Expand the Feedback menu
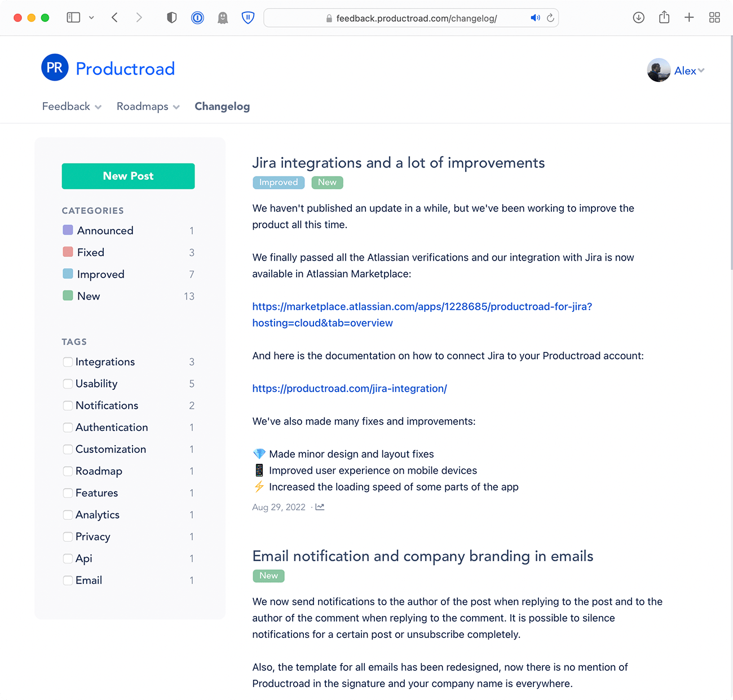Image resolution: width=733 pixels, height=700 pixels. click(x=72, y=107)
